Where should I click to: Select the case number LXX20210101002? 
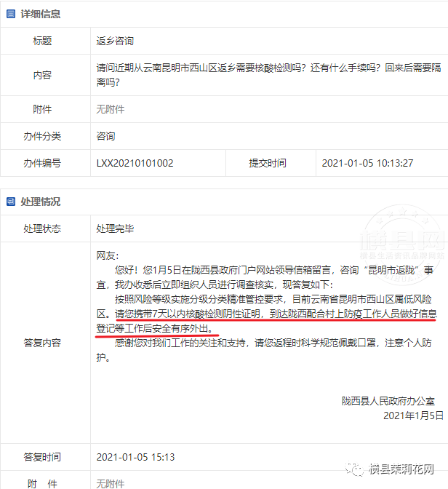(x=135, y=163)
